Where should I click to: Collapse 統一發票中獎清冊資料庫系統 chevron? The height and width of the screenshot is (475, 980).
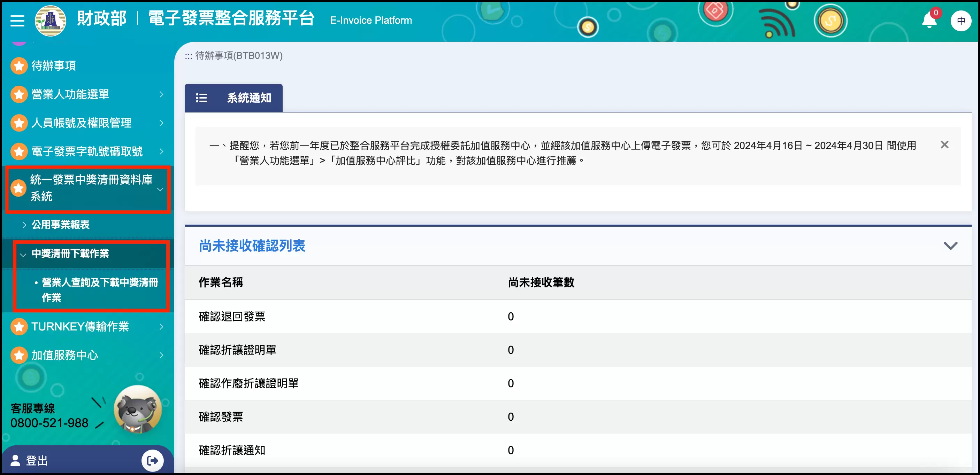click(160, 189)
